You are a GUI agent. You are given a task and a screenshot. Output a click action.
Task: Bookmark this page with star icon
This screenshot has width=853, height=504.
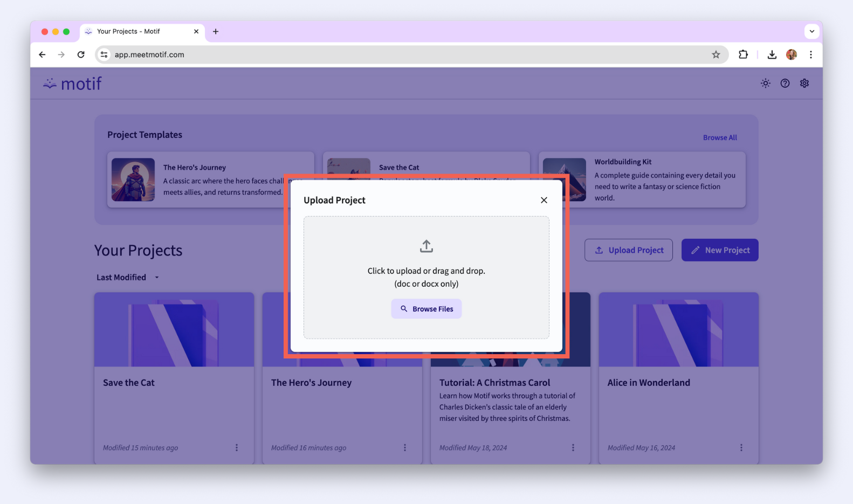pyautogui.click(x=716, y=54)
